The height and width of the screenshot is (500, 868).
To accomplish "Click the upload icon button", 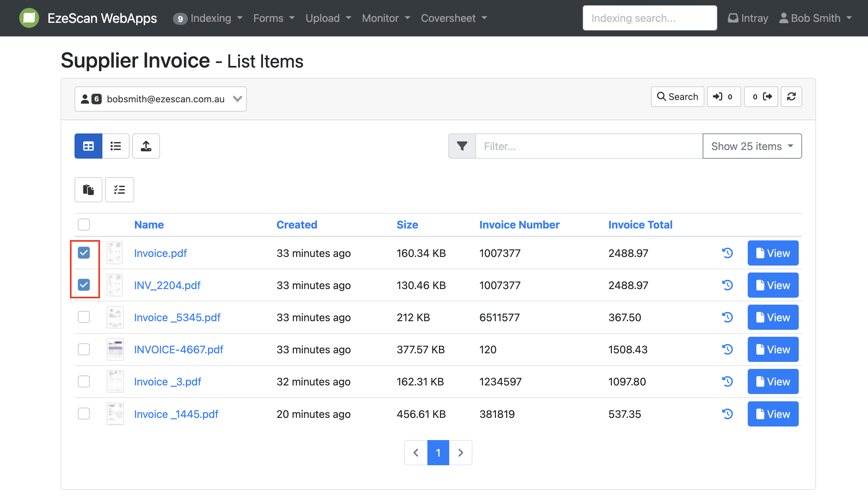I will point(146,146).
